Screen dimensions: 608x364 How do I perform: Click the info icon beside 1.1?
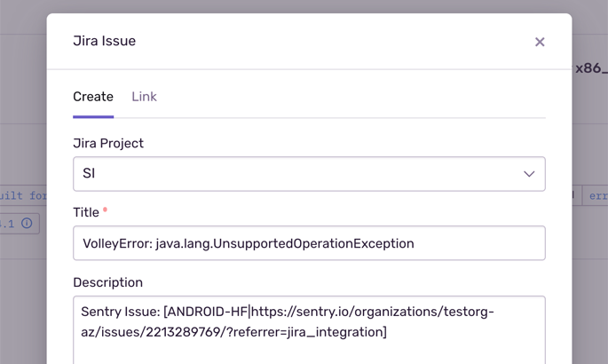(x=27, y=224)
